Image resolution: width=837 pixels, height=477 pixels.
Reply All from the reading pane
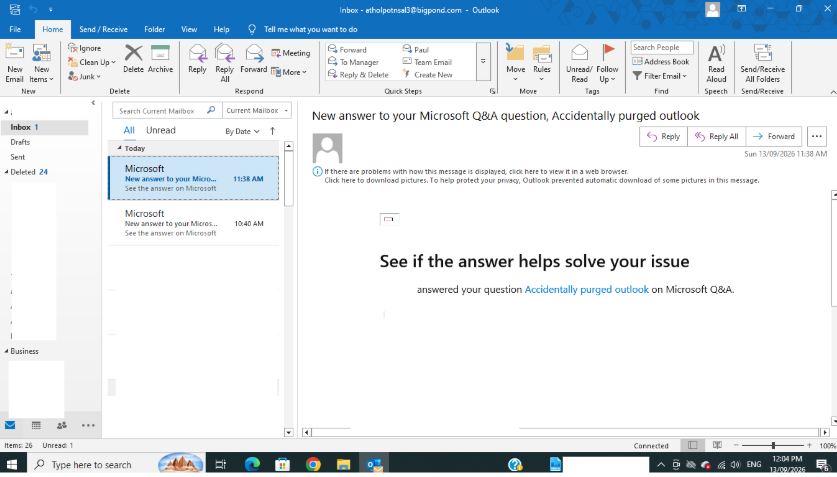point(716,137)
